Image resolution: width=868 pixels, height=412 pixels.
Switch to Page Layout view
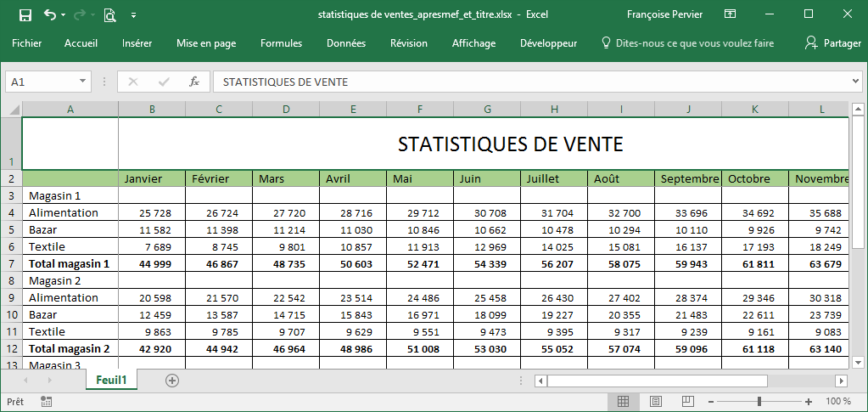pos(655,401)
